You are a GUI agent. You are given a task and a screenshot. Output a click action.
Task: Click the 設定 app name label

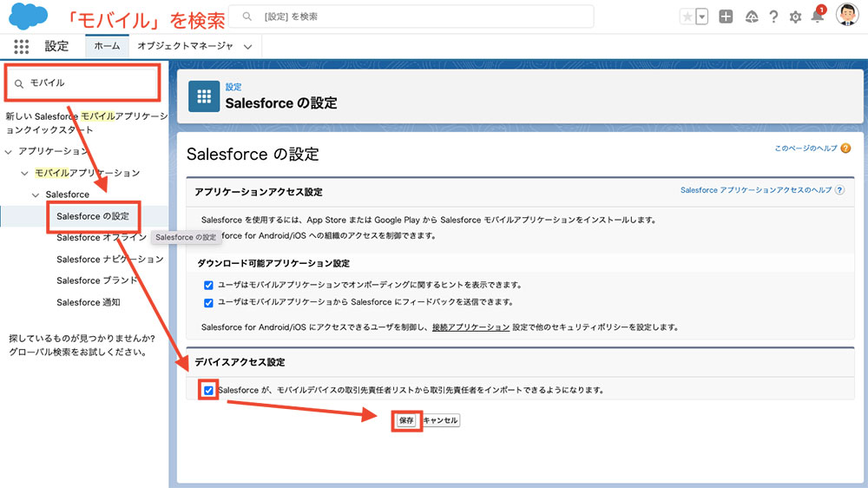click(56, 47)
